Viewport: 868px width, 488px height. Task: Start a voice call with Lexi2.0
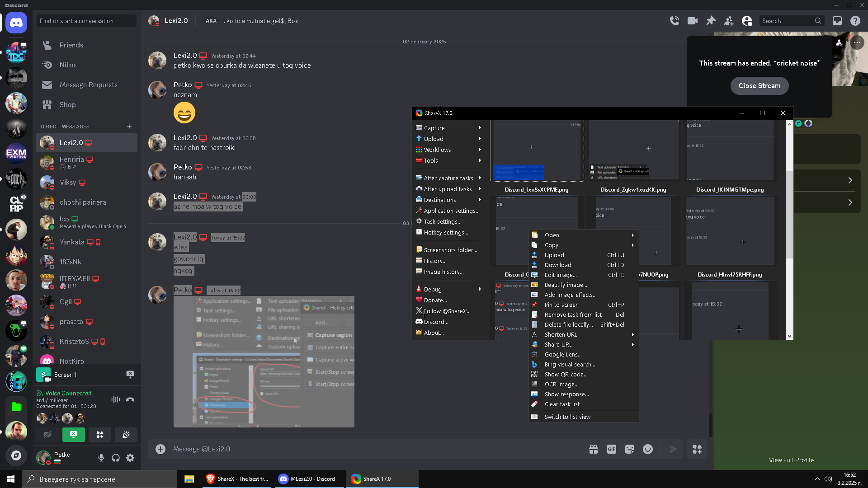click(674, 21)
